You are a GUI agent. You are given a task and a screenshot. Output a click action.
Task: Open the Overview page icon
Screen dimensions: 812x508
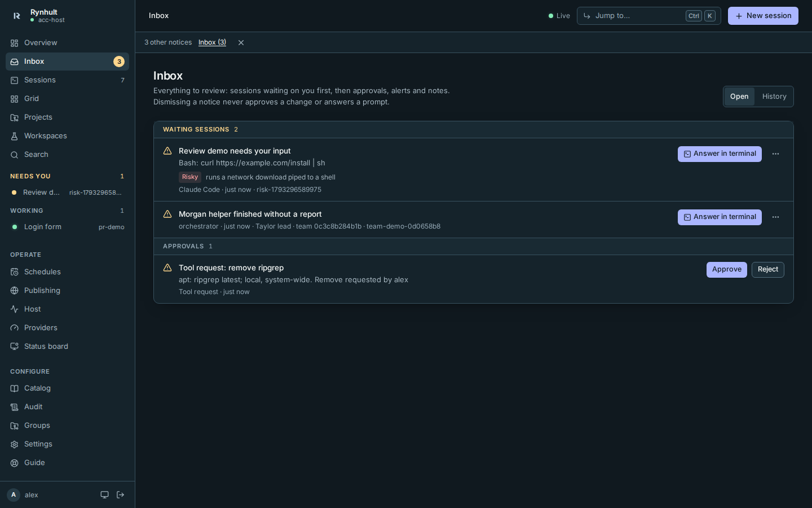(x=15, y=43)
